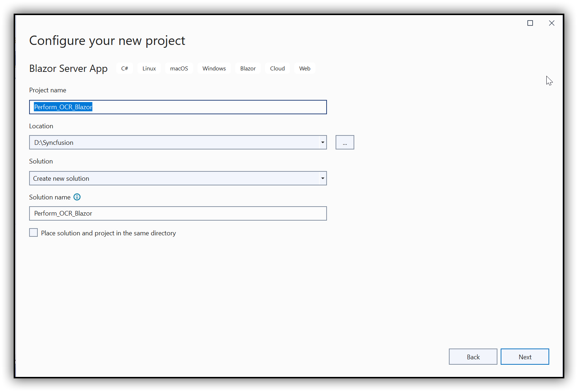Select the macOS platform tag
Viewport: 578px width, 392px height.
(x=179, y=68)
